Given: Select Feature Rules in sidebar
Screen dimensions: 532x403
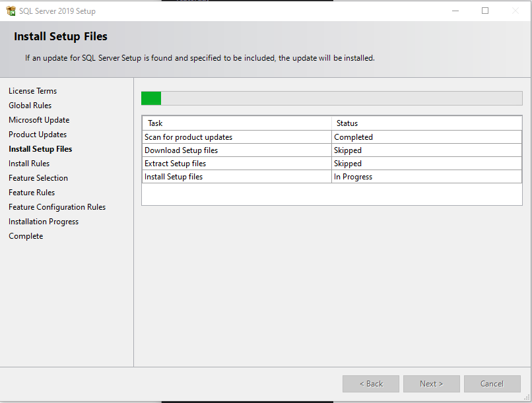Looking at the screenshot, I should click(32, 193).
